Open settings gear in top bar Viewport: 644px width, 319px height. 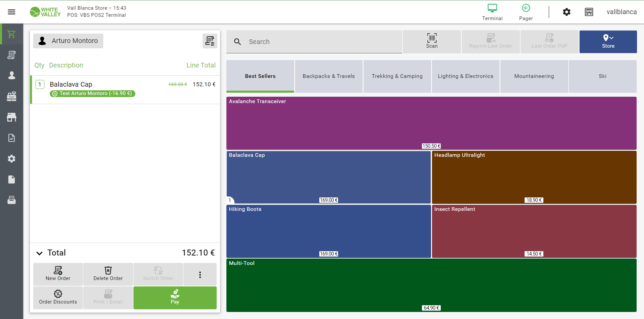[x=567, y=12]
